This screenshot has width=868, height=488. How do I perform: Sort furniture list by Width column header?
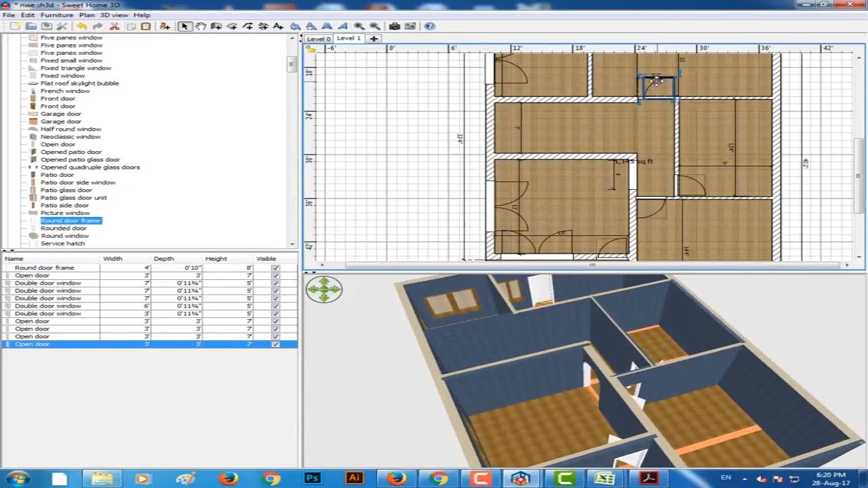125,259
